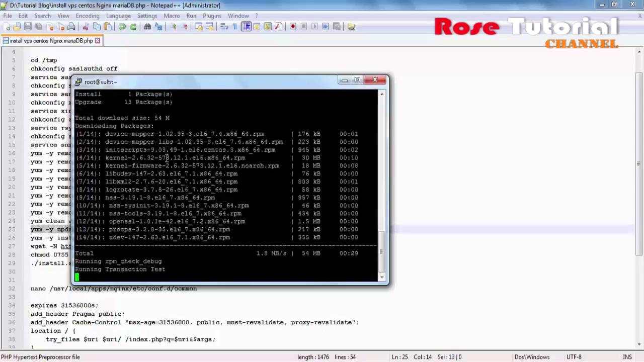Click 'Running Transaction Test' in the PuTTY terminal

click(120, 269)
